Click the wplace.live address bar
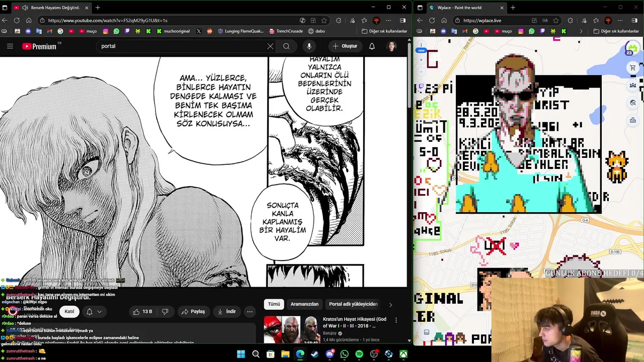 pos(482,21)
